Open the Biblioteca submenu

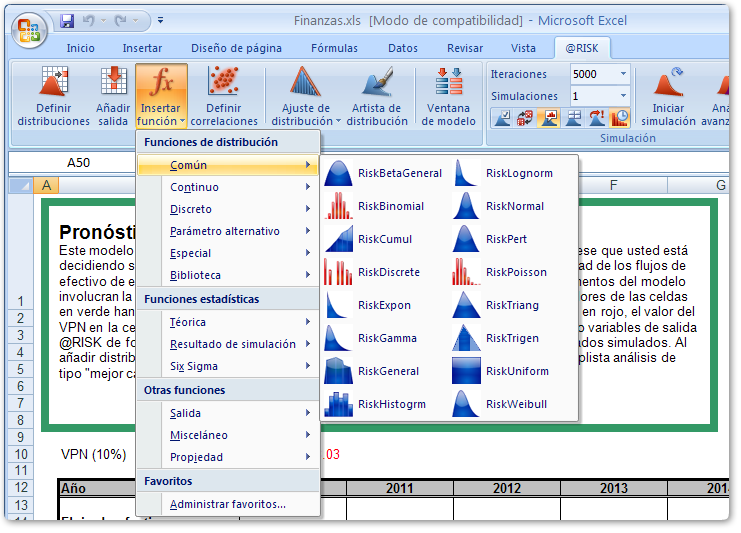click(228, 275)
